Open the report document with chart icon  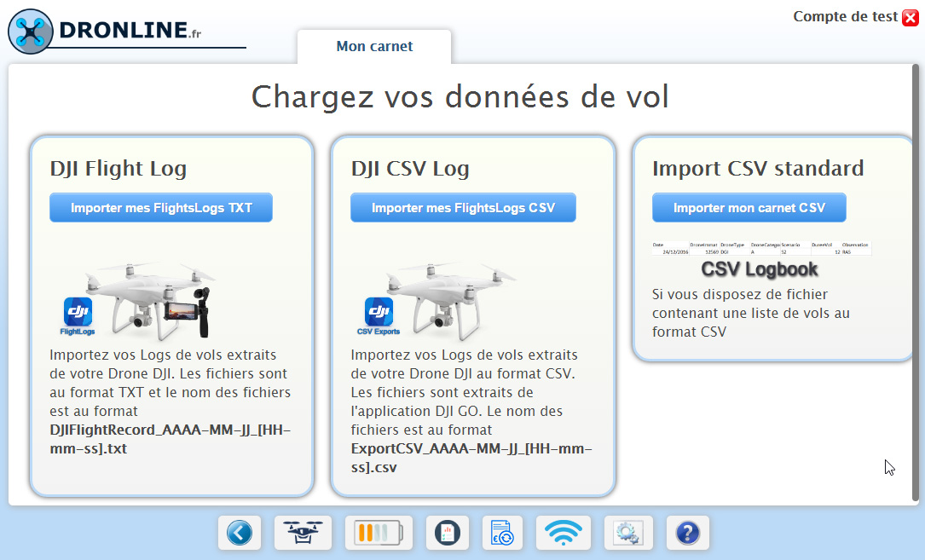[448, 533]
